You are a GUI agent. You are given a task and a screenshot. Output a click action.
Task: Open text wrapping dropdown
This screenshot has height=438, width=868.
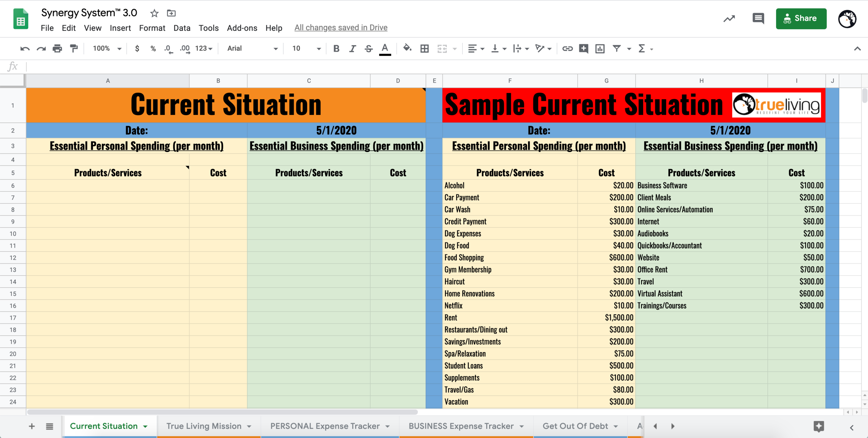click(521, 48)
